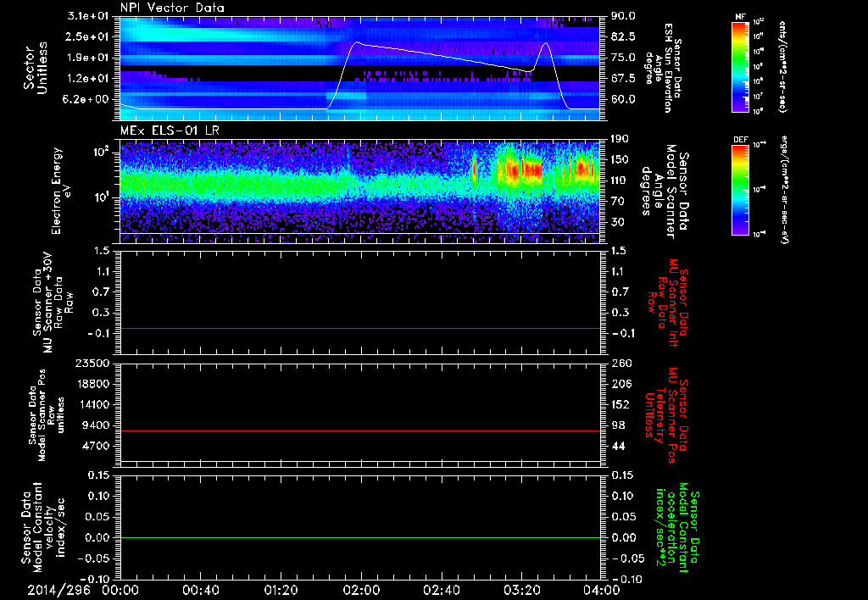868x600 pixels.
Task: Click the green 'Model Constant acceleration' label
Action: (677, 527)
